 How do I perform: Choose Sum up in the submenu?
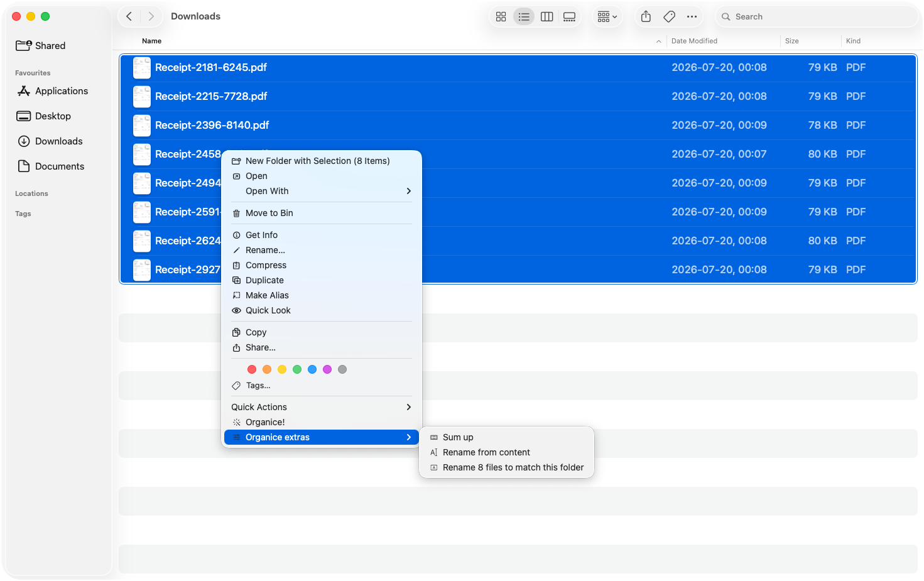click(x=506, y=437)
